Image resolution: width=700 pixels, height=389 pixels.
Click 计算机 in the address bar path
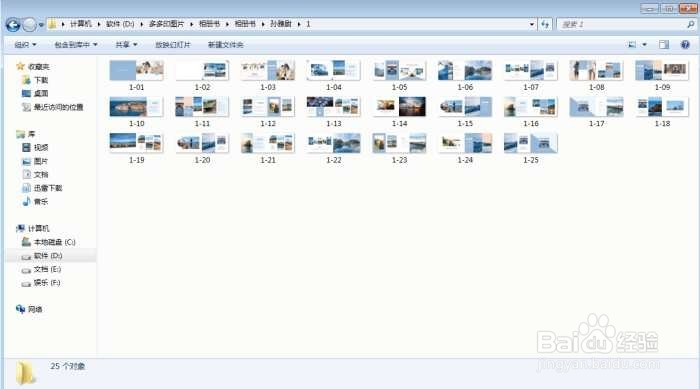coord(81,24)
